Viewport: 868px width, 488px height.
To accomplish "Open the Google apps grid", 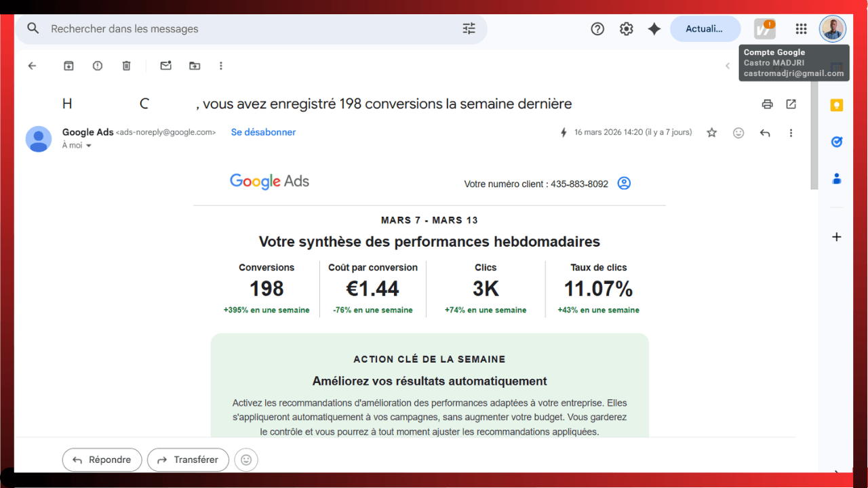I will click(x=802, y=28).
